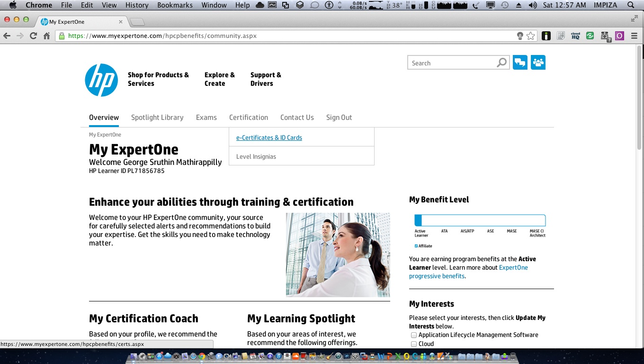The image size is (644, 364).
Task: Open the cloudHQ extension
Action: tap(575, 36)
